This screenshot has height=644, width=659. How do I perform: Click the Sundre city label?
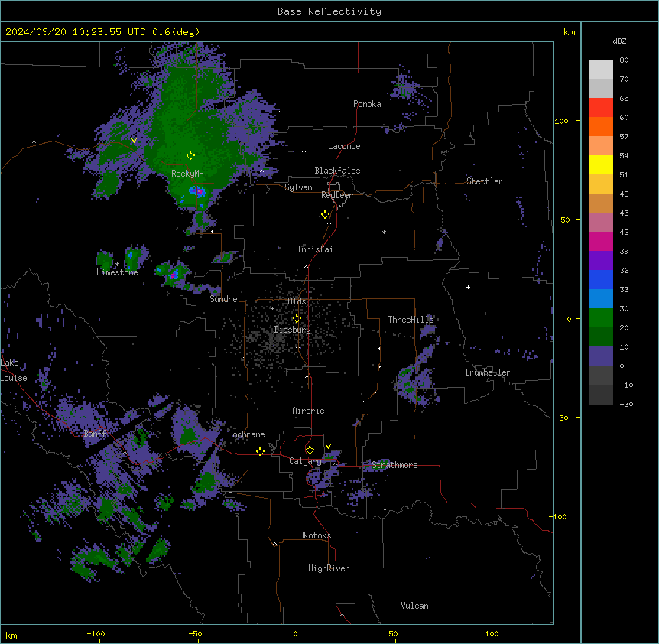[223, 299]
